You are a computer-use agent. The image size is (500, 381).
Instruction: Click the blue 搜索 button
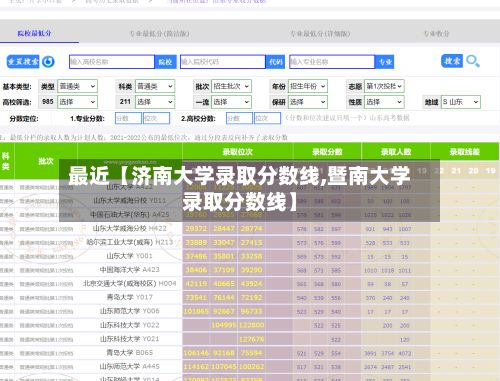(452, 61)
